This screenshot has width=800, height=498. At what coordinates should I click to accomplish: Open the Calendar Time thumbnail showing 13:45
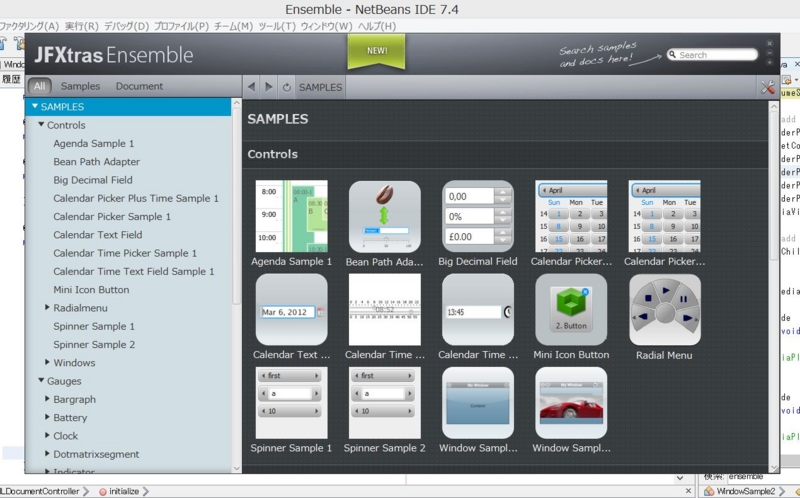[478, 310]
